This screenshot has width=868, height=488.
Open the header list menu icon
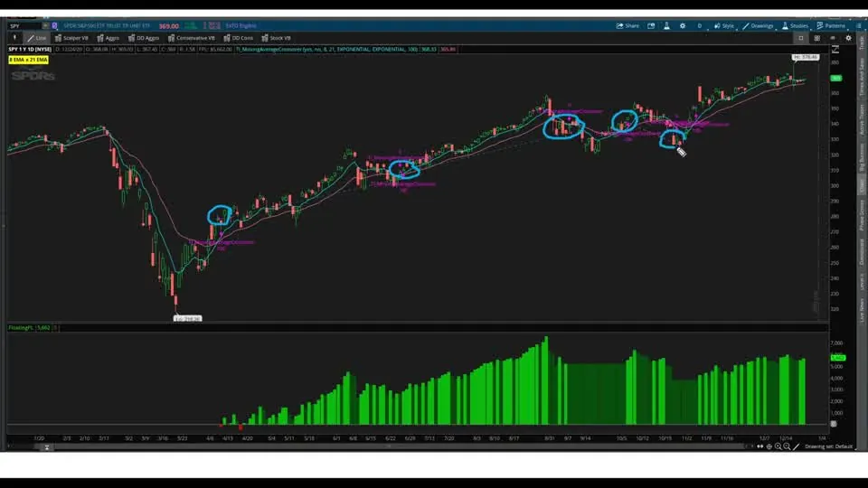pyautogui.click(x=859, y=25)
